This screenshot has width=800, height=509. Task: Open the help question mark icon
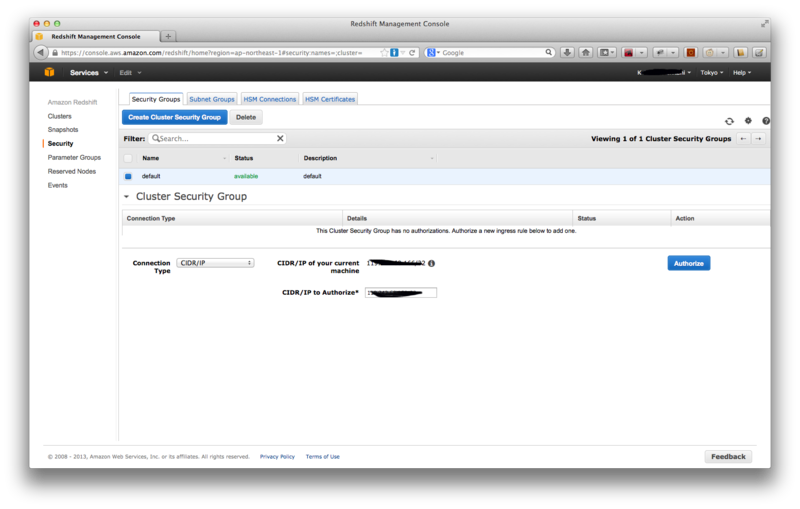tap(766, 121)
